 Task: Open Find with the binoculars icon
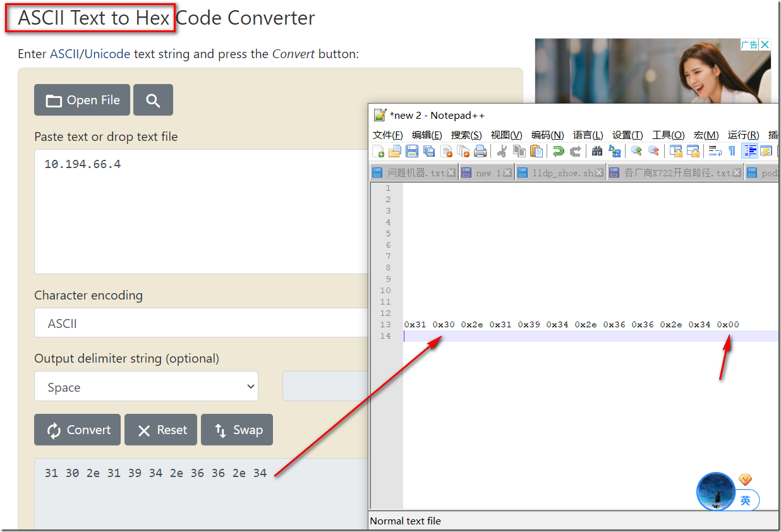(x=597, y=151)
